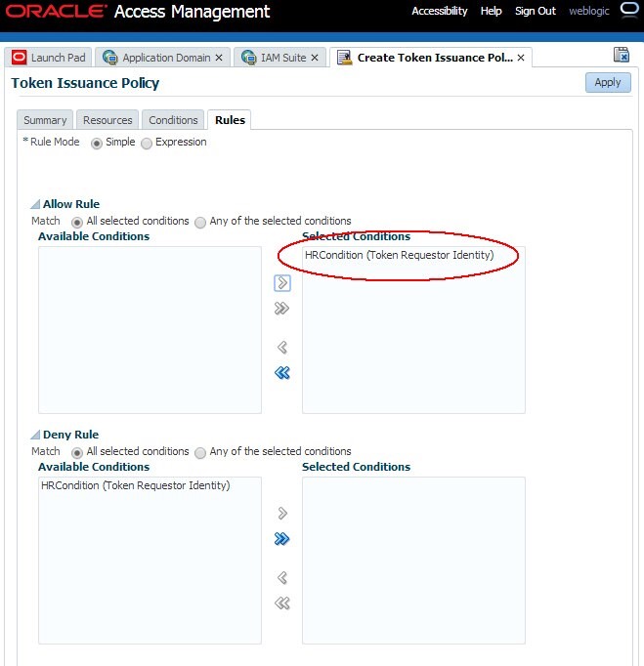Viewport: 644px width, 666px height.
Task: Collapse the Allow Rule section
Action: pyautogui.click(x=35, y=204)
